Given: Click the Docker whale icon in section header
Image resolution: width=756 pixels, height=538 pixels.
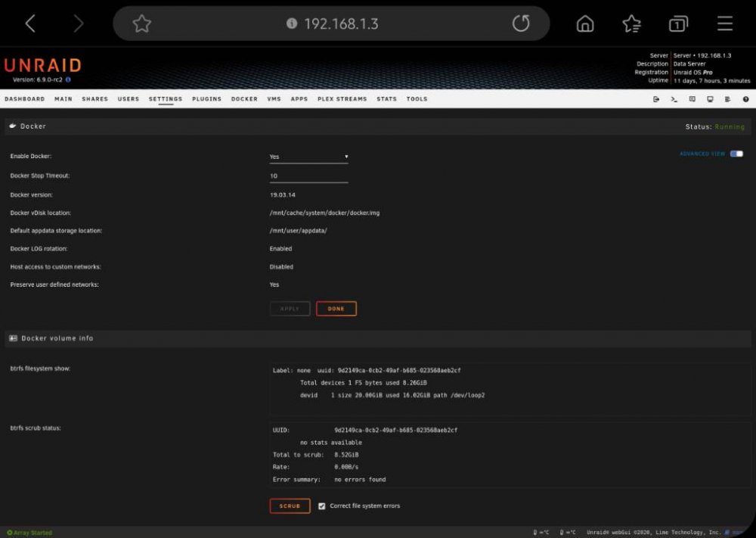Looking at the screenshot, I should 13,126.
